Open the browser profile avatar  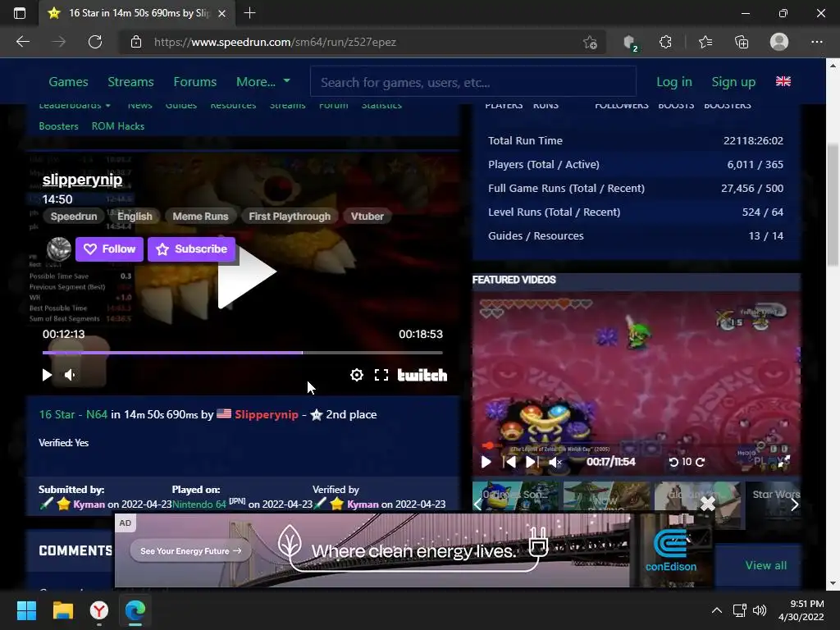pyautogui.click(x=779, y=42)
